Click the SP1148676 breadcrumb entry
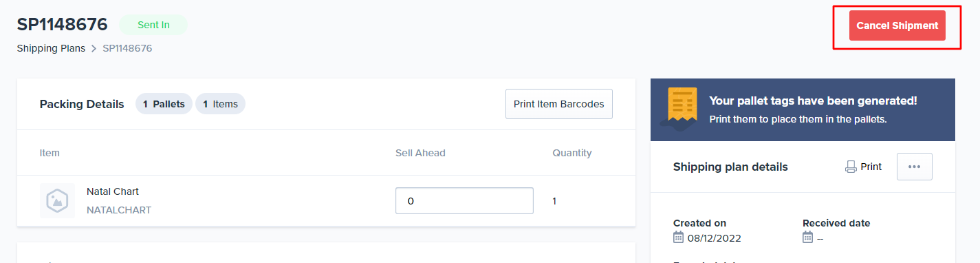 127,48
